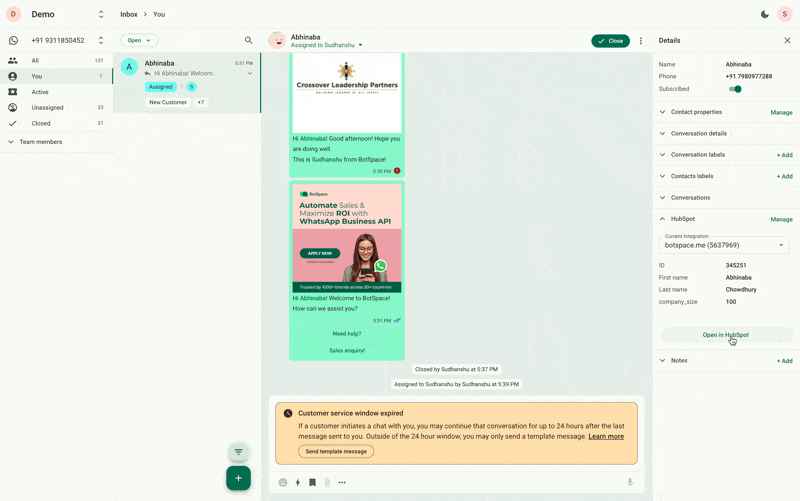The width and height of the screenshot is (800, 501).
Task: Click the S assignee badge in conversation
Action: (191, 87)
